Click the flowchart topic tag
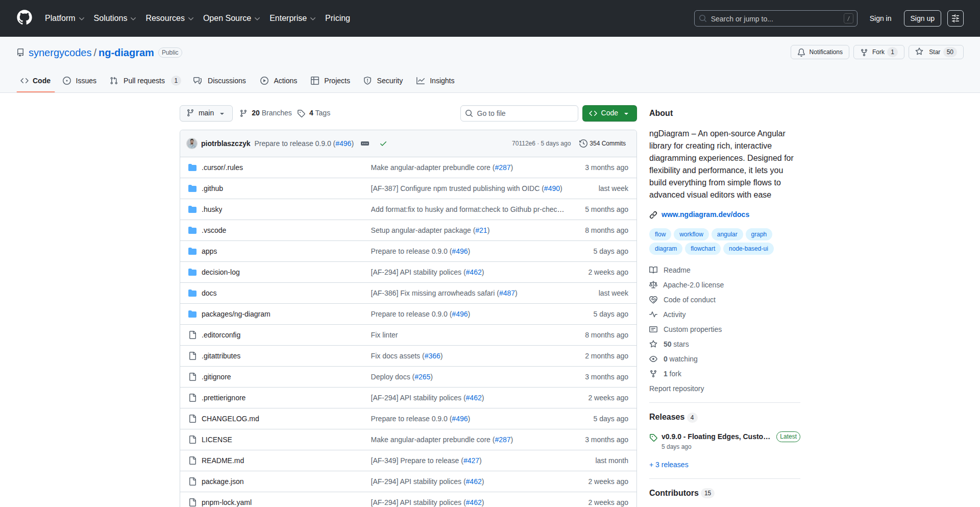This screenshot has width=980, height=507. [x=702, y=249]
